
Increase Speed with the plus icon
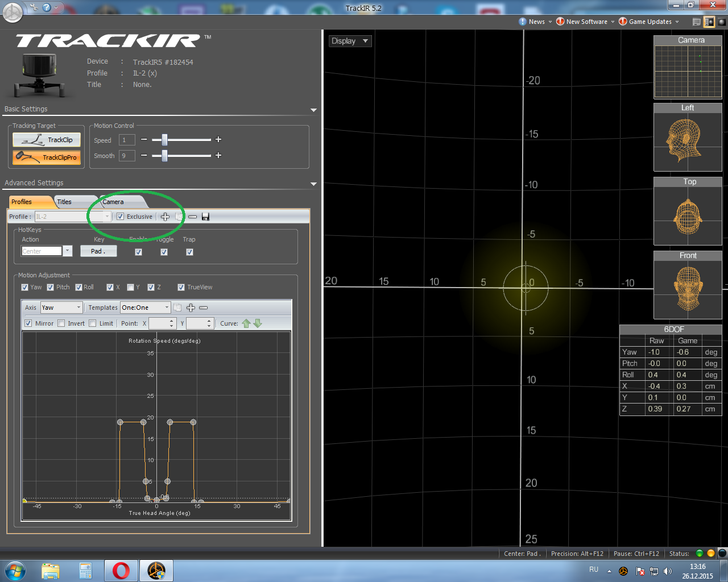coord(218,139)
